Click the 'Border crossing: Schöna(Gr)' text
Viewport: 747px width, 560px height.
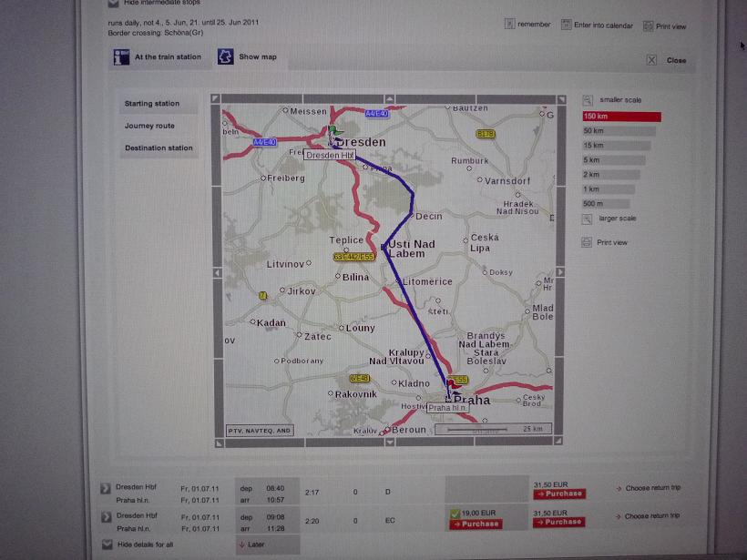click(x=155, y=33)
